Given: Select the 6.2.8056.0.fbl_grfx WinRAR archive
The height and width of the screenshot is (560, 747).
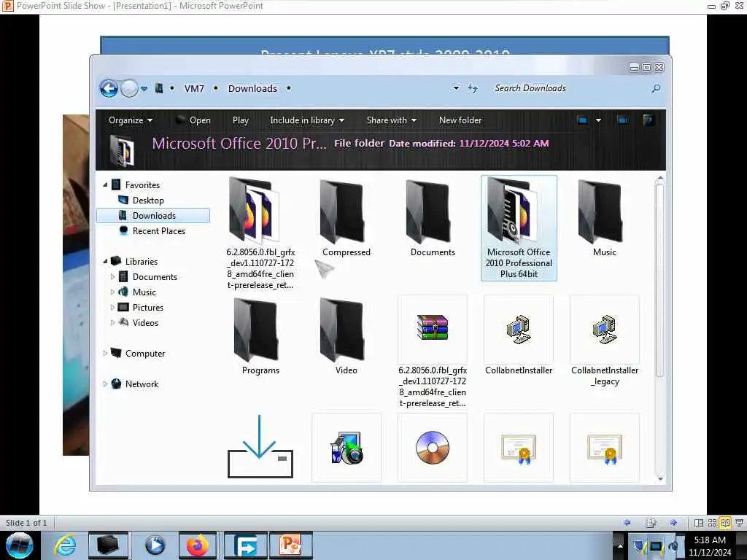Looking at the screenshot, I should coord(433,351).
